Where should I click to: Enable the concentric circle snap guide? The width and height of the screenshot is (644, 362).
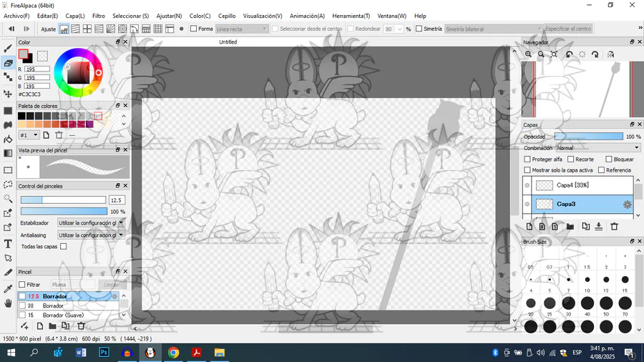[122, 29]
